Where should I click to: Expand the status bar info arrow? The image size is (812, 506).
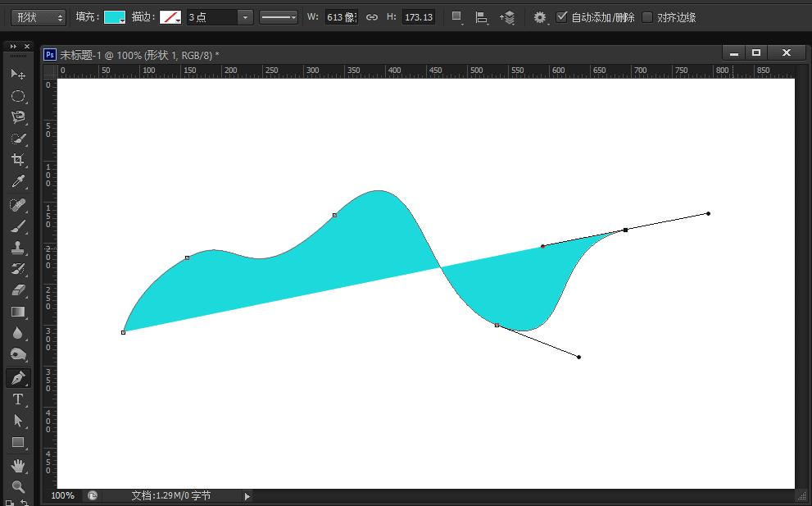(x=247, y=496)
